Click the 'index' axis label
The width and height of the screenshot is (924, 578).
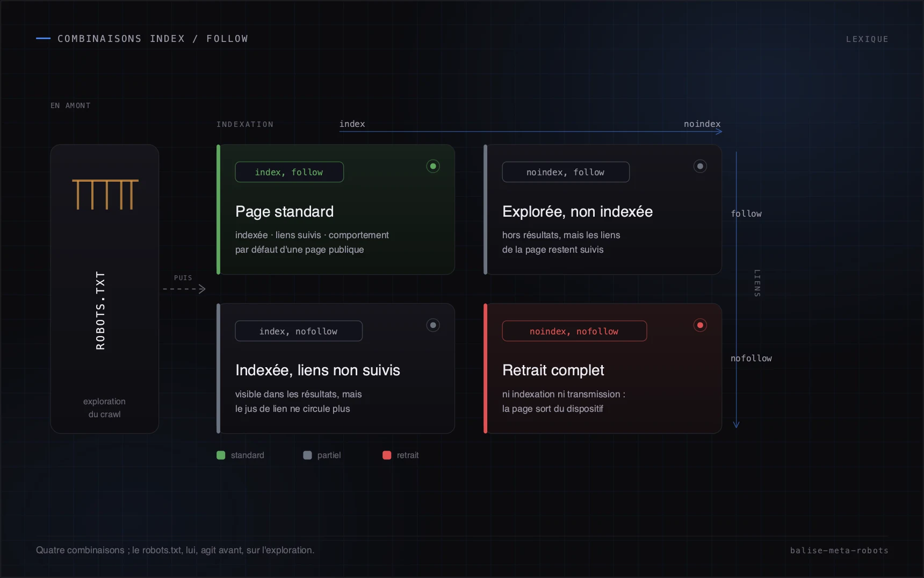tap(352, 124)
